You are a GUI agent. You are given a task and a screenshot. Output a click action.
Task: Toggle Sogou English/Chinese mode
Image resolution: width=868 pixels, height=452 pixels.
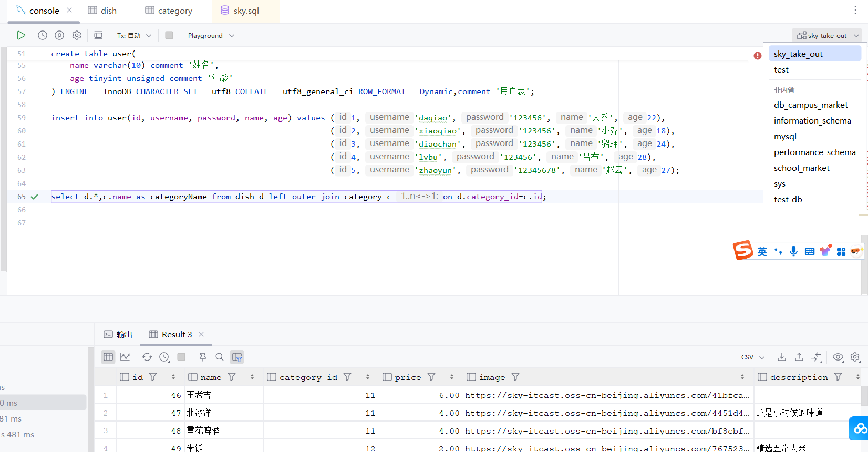tap(762, 252)
